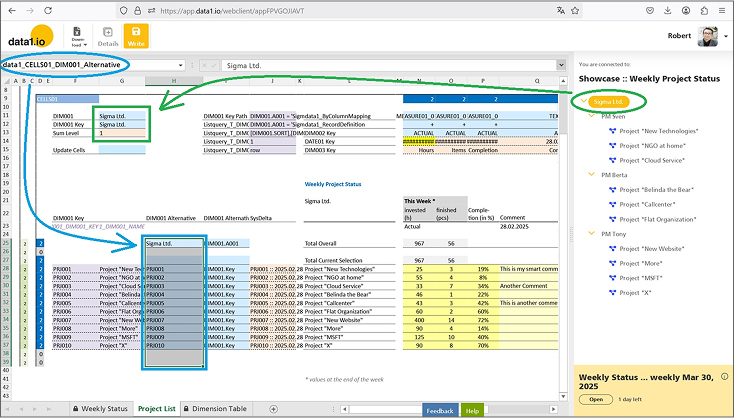
Task: Click the horizontal scrollbar right arrow
Action: [553, 409]
